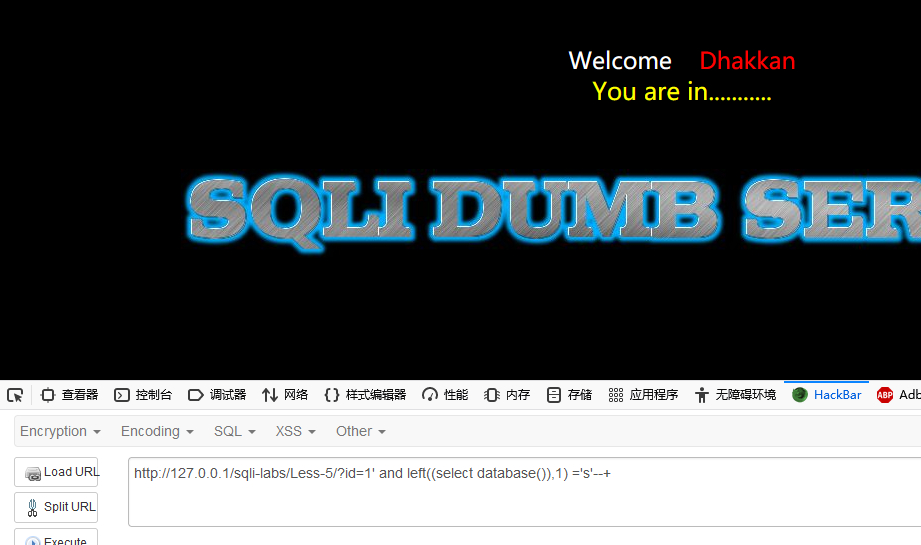The image size is (921, 545).
Task: Open the 内存 memory tab
Action: [507, 395]
